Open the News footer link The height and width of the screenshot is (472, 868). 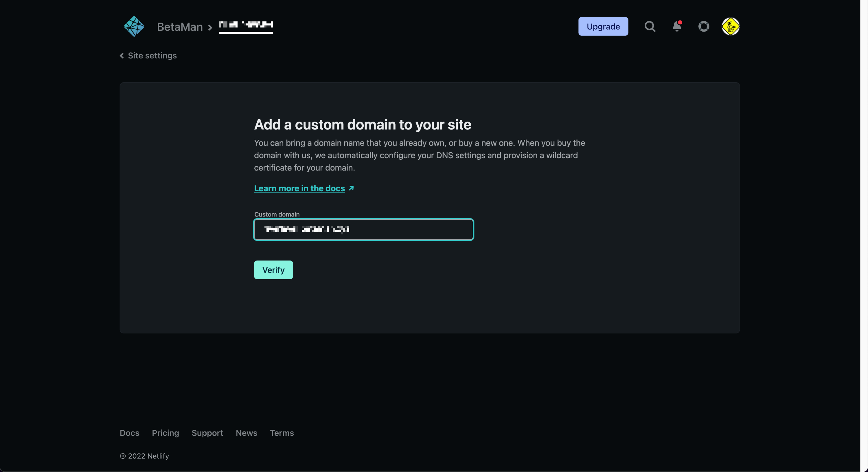pyautogui.click(x=246, y=433)
